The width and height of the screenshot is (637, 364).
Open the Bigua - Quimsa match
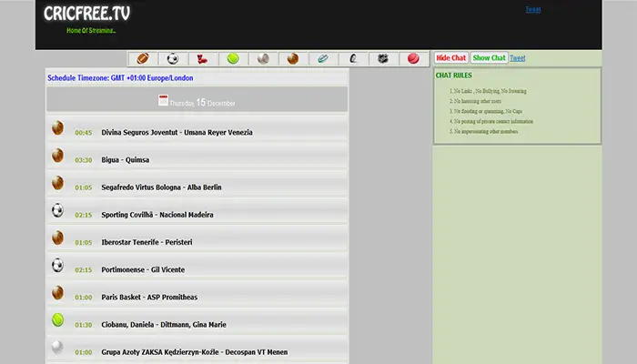tap(126, 160)
